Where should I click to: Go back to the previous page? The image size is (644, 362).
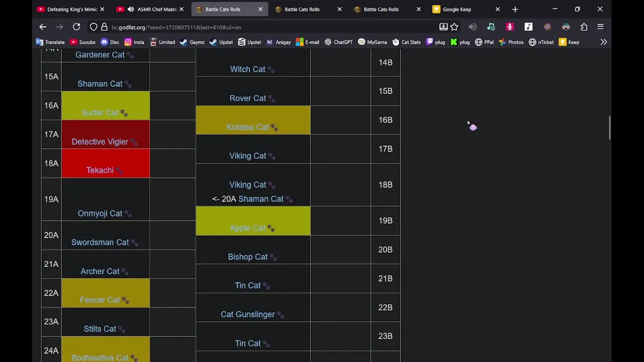click(43, 27)
